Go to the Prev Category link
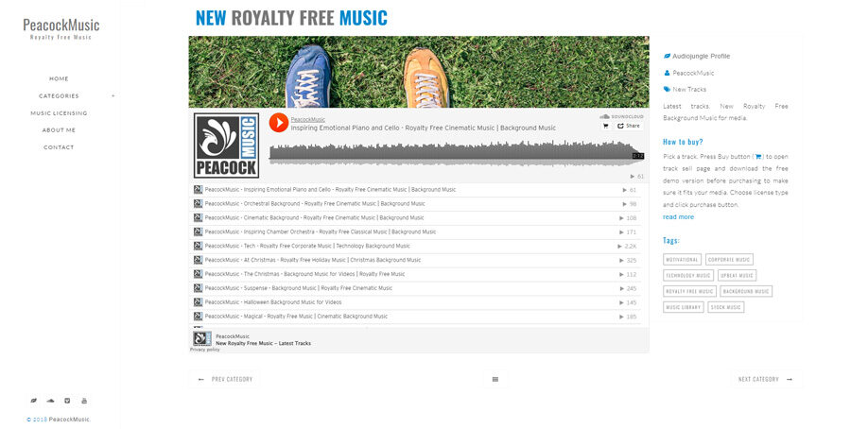Viewport: 868px width, 429px height. coord(225,379)
